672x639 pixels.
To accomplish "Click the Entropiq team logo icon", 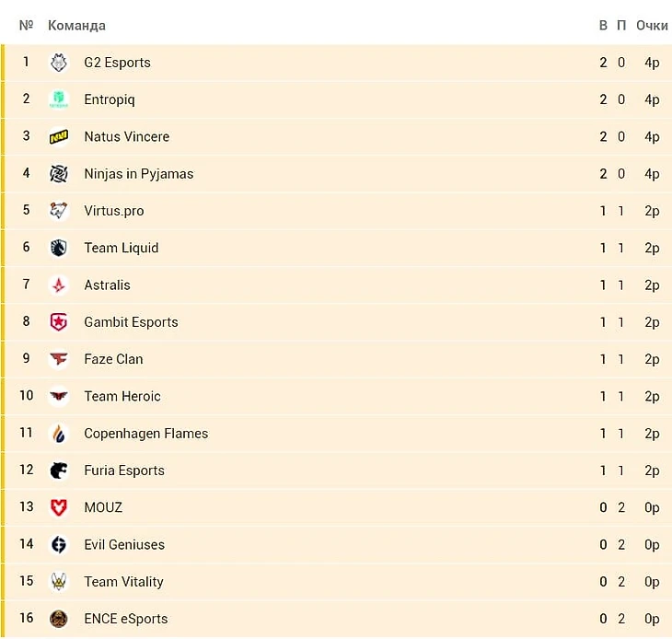I will pos(59,99).
